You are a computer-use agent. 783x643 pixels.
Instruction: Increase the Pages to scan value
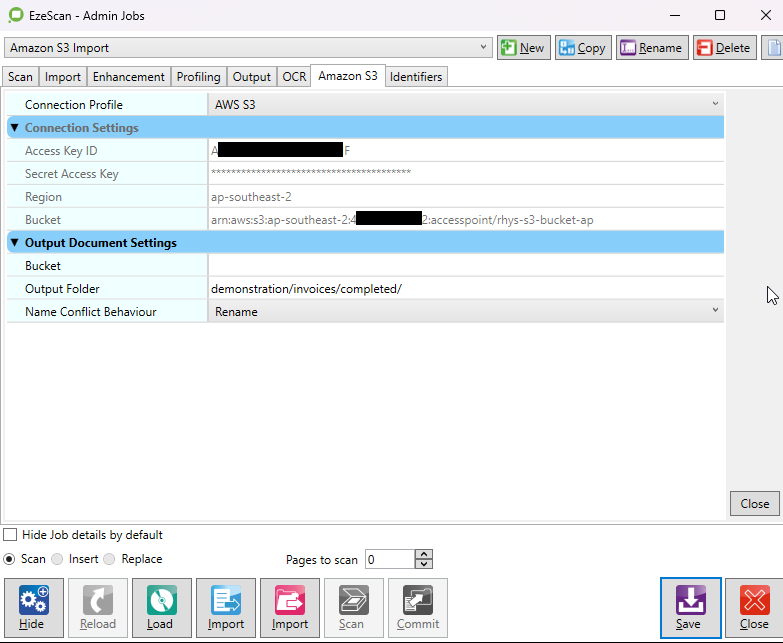tap(424, 555)
